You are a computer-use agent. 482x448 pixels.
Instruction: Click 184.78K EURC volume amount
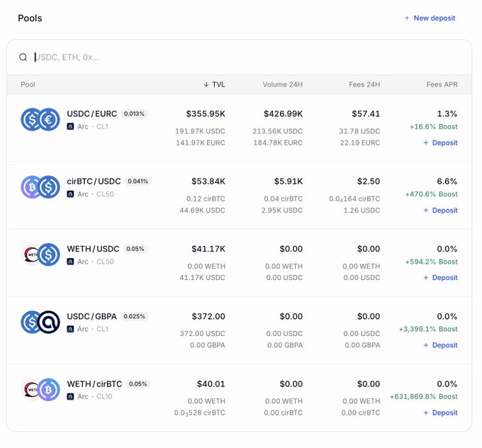[278, 143]
